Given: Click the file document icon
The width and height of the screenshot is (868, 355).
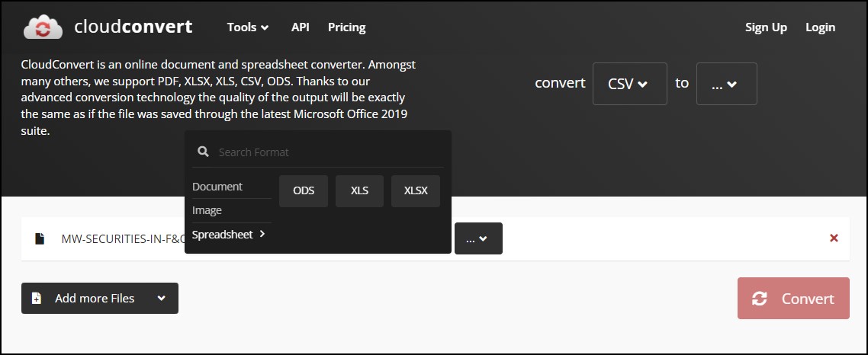Looking at the screenshot, I should point(40,238).
